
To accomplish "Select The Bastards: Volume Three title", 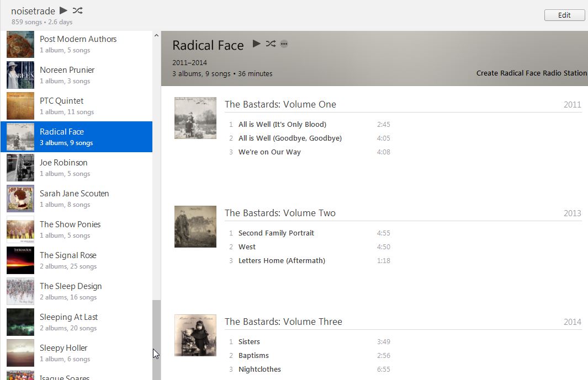I will pyautogui.click(x=283, y=322).
